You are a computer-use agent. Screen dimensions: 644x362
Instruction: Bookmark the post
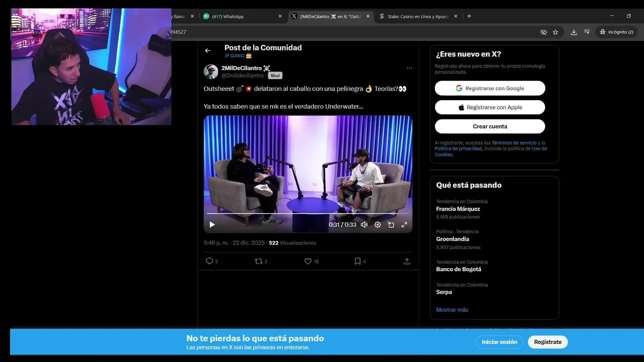357,261
